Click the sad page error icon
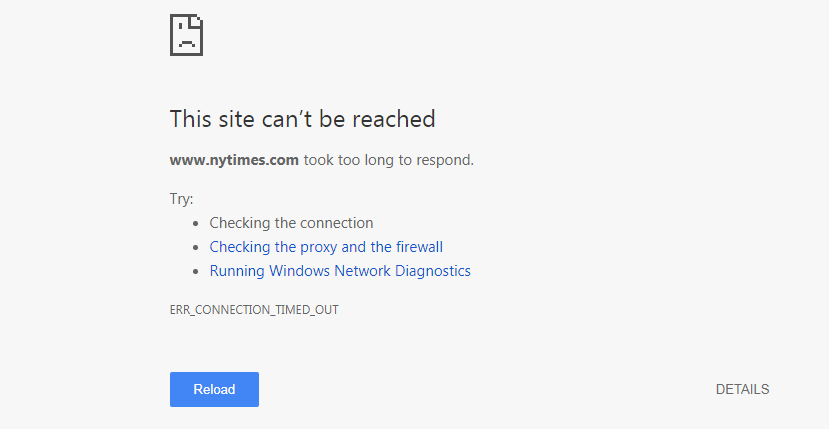 pyautogui.click(x=186, y=35)
